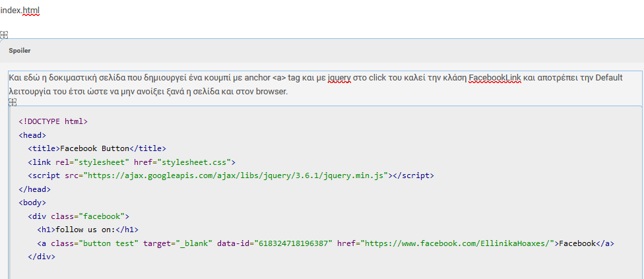Click the closing </div> tag line

click(42, 257)
